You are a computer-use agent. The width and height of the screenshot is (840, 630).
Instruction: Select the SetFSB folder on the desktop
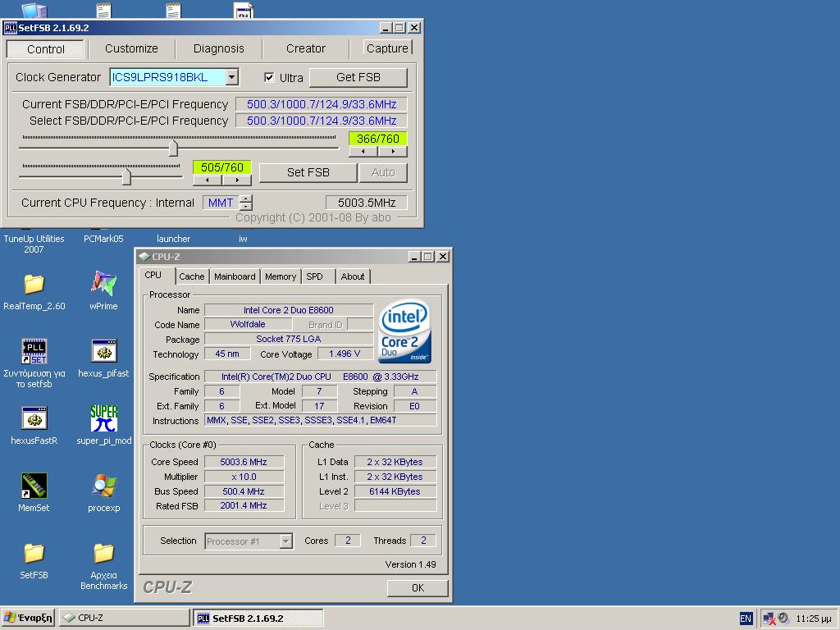[34, 553]
